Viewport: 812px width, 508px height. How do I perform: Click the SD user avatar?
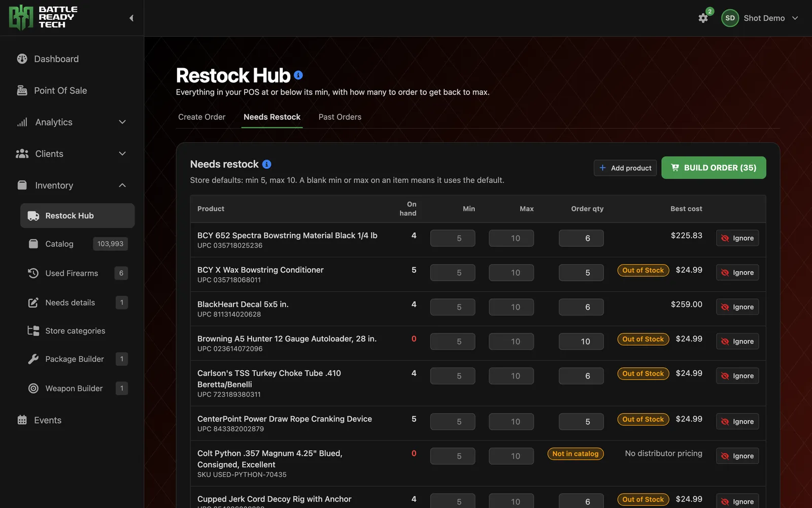coord(730,18)
